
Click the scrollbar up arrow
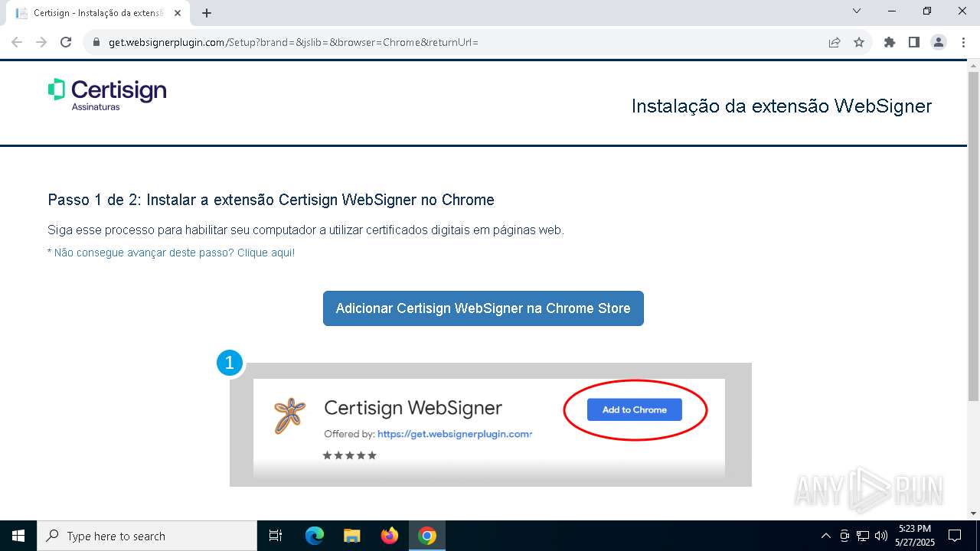973,65
